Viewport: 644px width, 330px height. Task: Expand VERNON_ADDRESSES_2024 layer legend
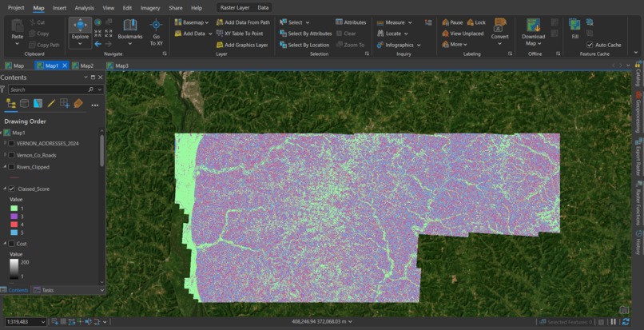(x=5, y=143)
